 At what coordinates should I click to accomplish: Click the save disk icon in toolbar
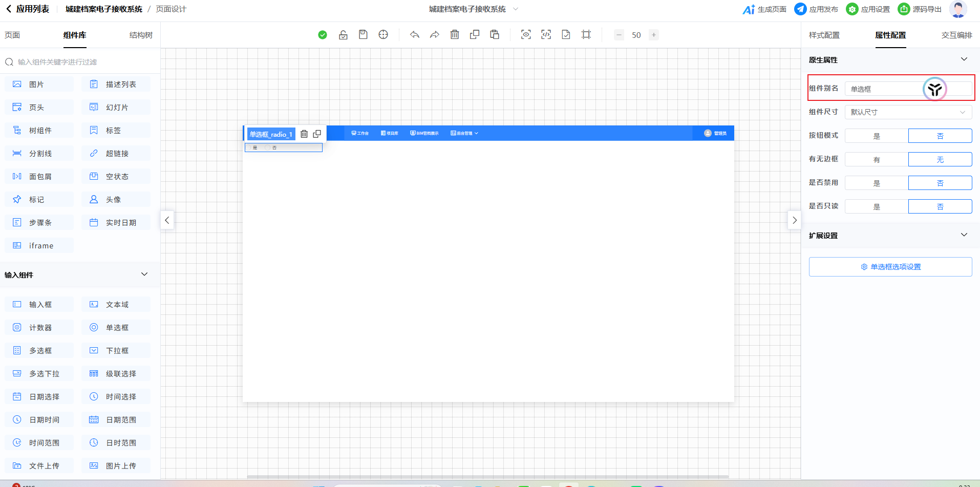(363, 35)
